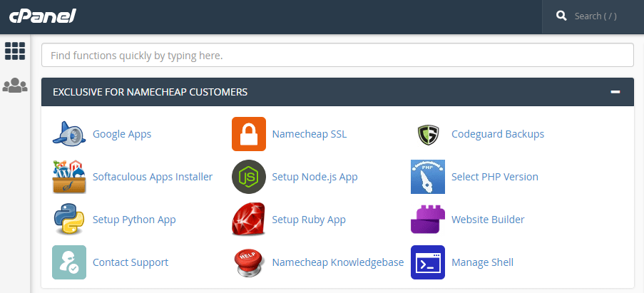644x293 pixels.
Task: Open the Google Apps link
Action: pos(122,134)
